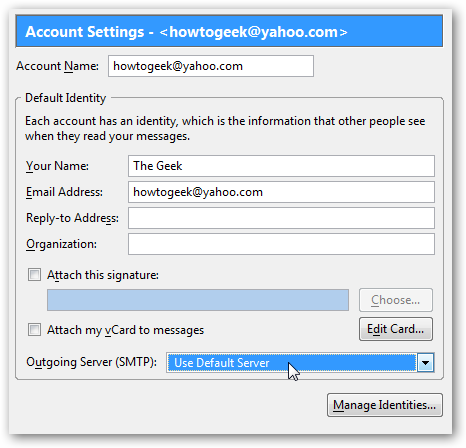Image resolution: width=466 pixels, height=448 pixels.
Task: Click the Attach this signature label text
Action: click(x=103, y=275)
